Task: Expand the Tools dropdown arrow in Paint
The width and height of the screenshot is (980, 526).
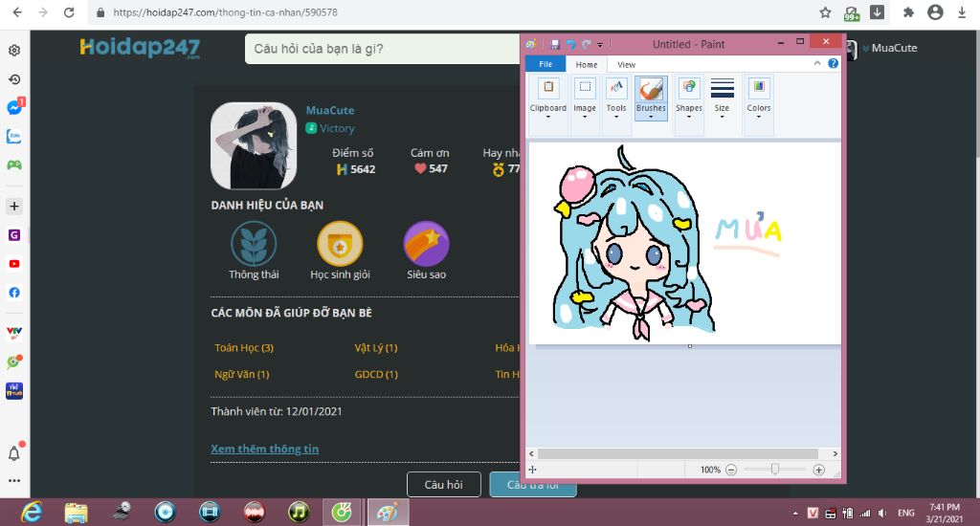Action: 616,117
